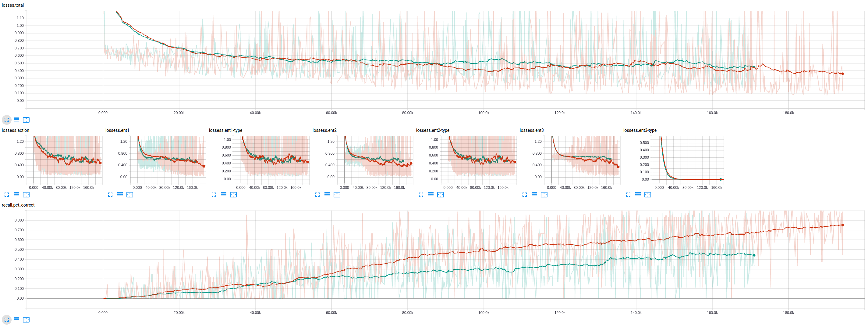Expand the lossess.action chart size
Screen dimensions: 868x328
(x=7, y=195)
